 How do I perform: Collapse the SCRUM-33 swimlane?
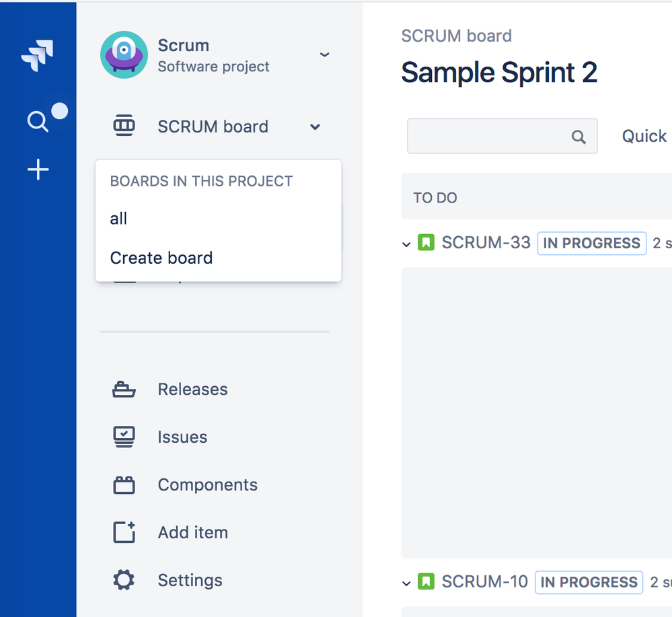click(x=406, y=244)
